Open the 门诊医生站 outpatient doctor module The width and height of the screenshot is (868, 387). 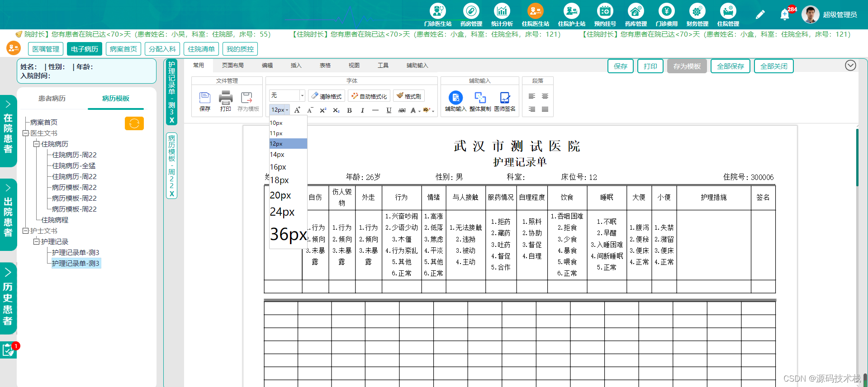click(x=437, y=14)
